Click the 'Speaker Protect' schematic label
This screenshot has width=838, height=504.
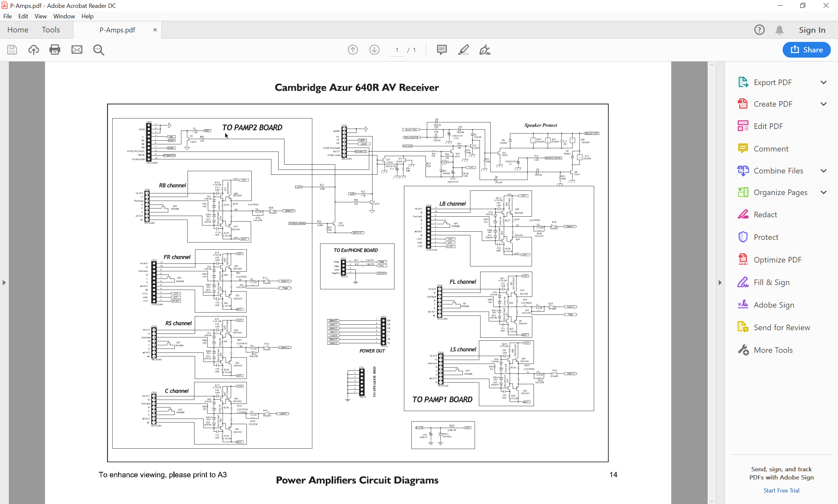tap(540, 125)
